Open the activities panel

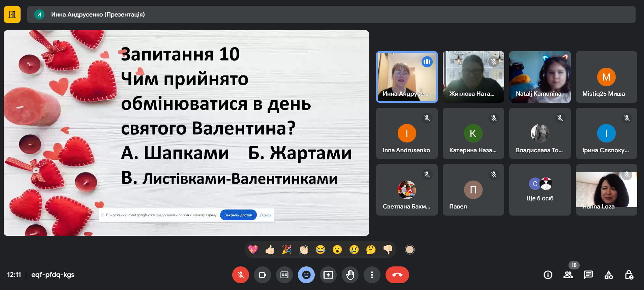[609, 275]
